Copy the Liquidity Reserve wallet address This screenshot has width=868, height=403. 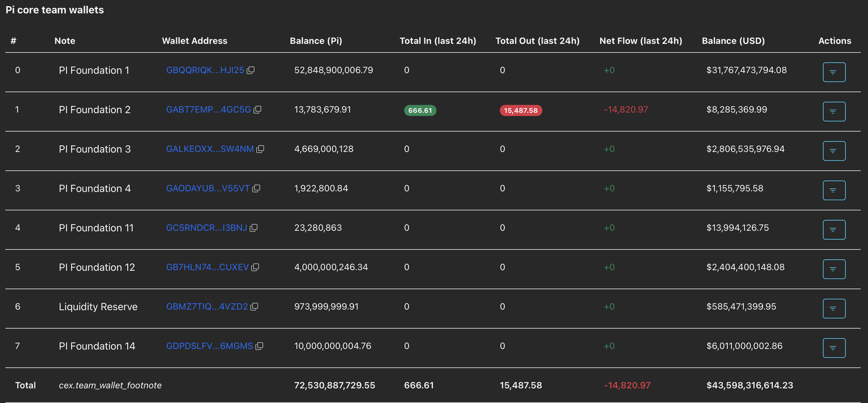coord(254,307)
